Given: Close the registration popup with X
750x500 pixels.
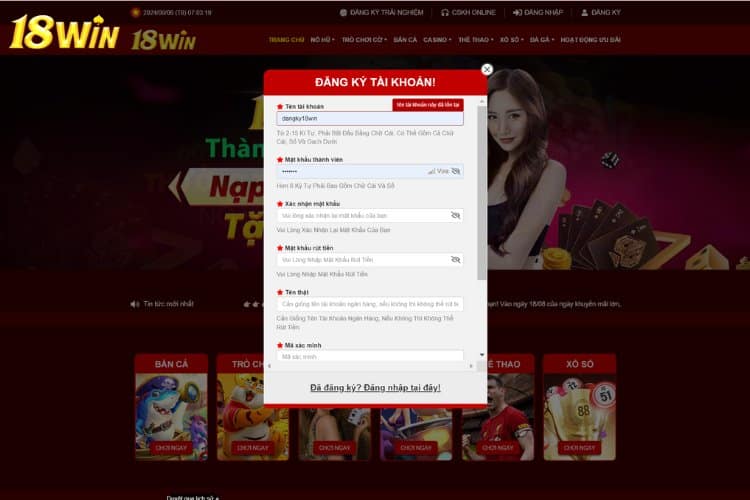Looking at the screenshot, I should pos(487,69).
